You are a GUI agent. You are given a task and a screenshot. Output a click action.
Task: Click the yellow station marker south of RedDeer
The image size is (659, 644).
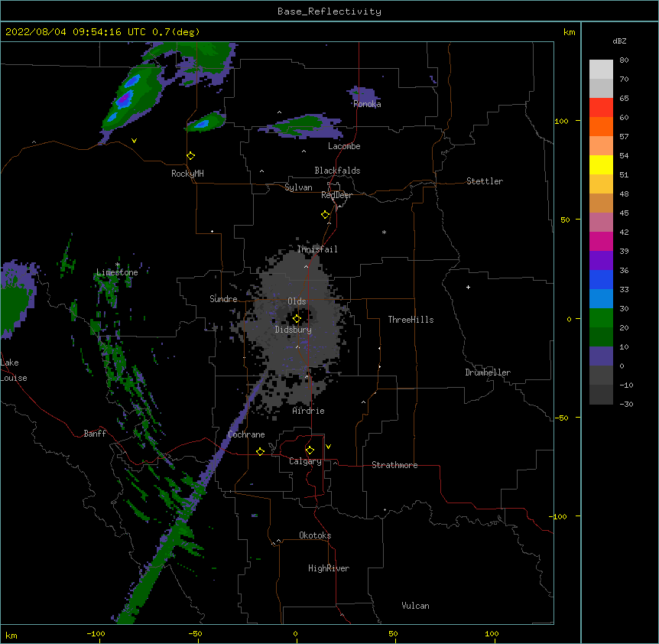[325, 215]
